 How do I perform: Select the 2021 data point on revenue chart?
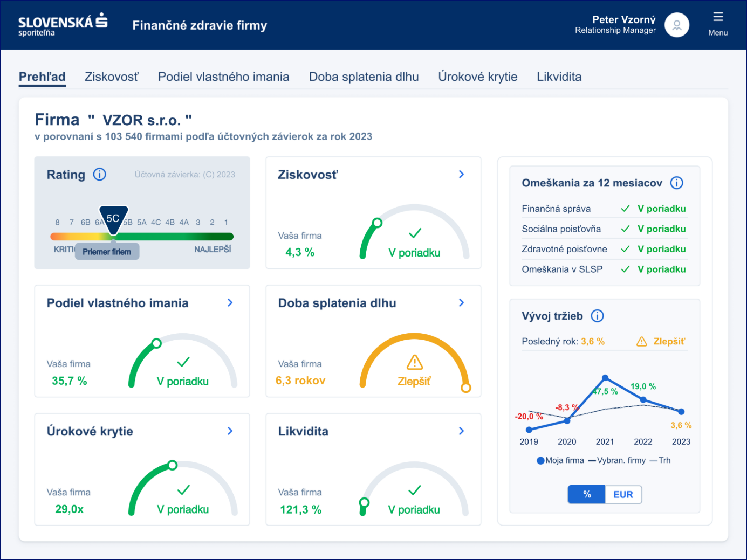click(x=605, y=378)
